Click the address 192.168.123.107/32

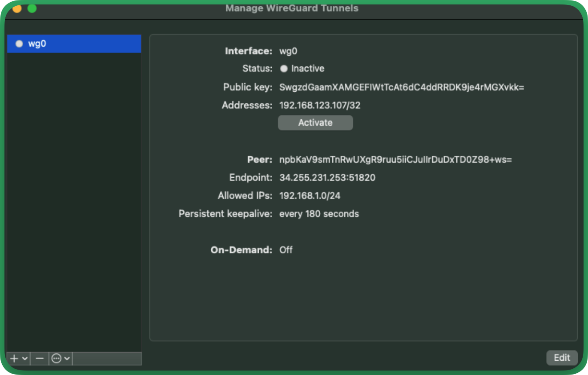point(320,106)
